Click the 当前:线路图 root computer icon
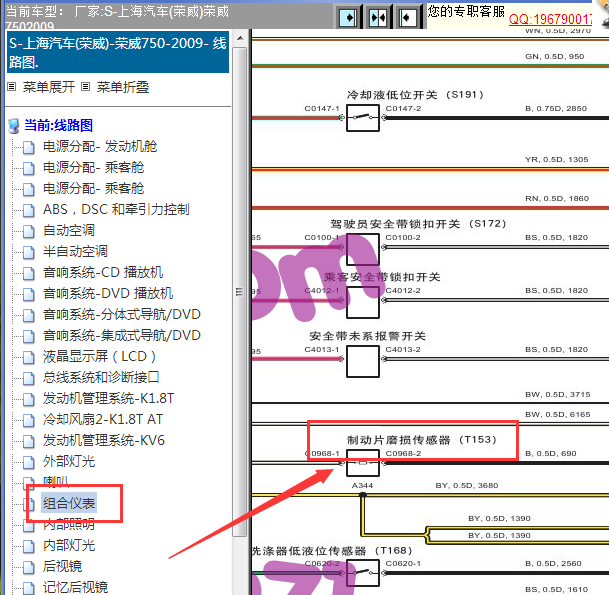The height and width of the screenshot is (595, 609). coord(14,126)
